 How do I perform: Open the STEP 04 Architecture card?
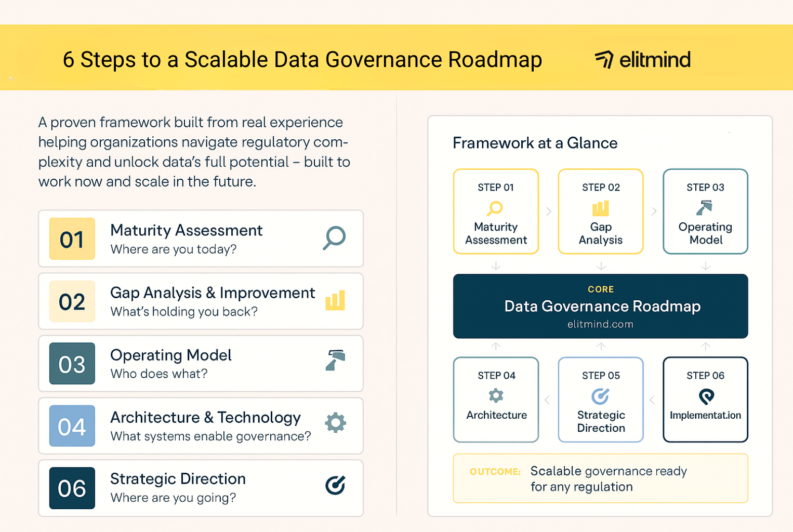pyautogui.click(x=496, y=400)
